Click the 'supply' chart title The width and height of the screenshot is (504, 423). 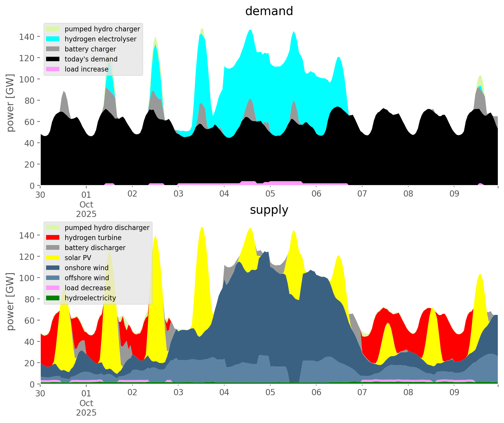click(269, 210)
